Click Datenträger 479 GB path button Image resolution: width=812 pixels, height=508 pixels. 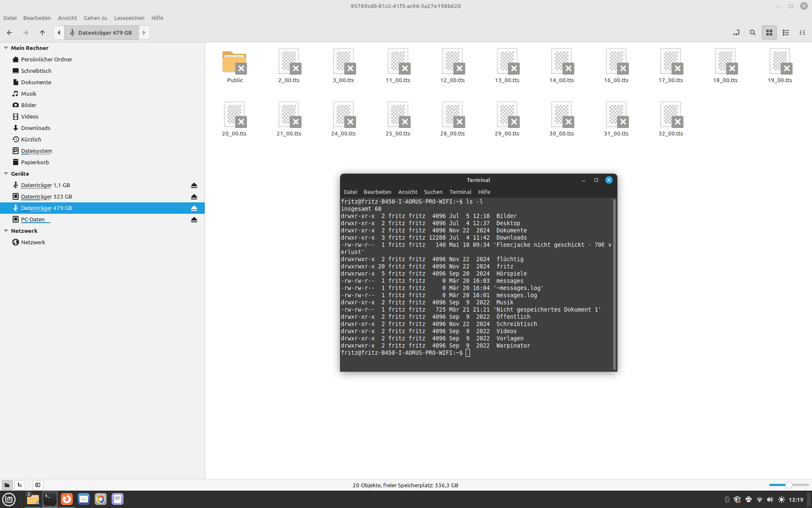coord(101,33)
